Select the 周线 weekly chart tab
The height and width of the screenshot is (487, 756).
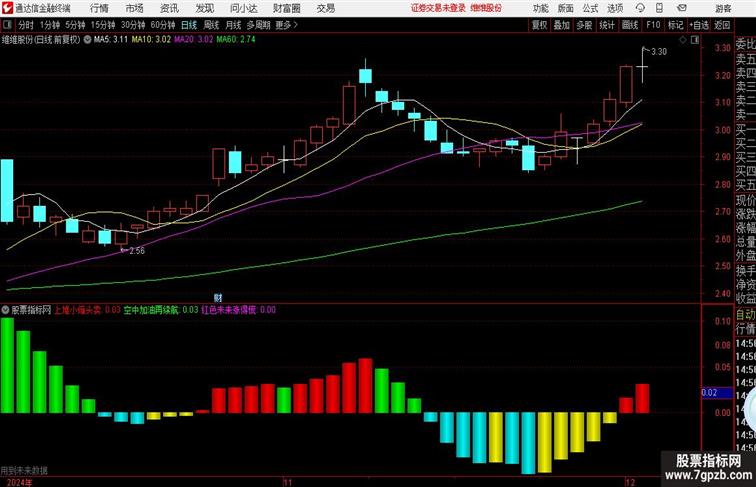211,25
